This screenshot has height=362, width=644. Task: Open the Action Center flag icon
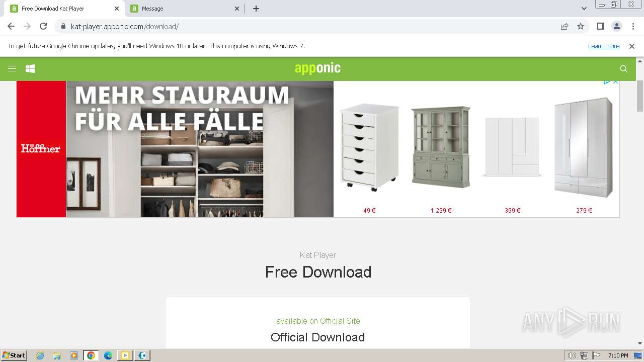point(596,355)
